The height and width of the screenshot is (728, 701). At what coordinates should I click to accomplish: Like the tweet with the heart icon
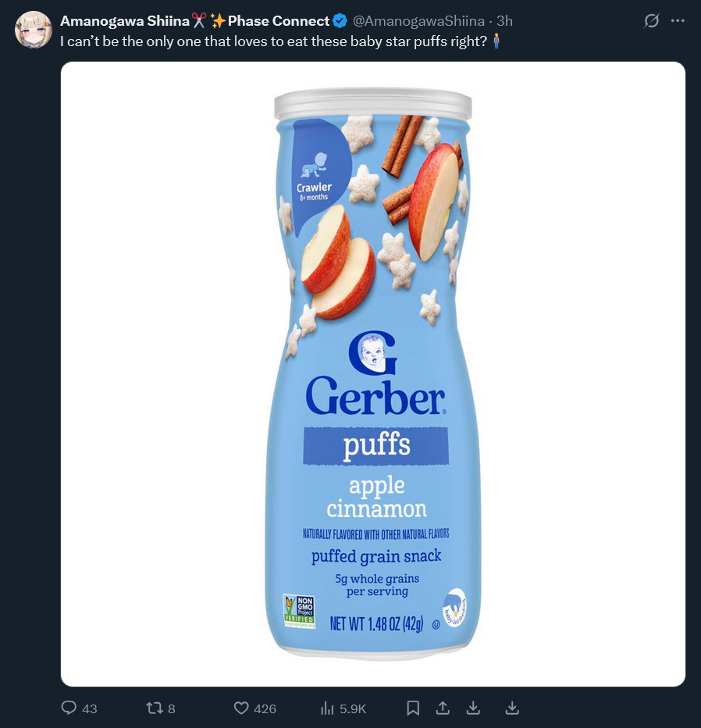pos(241,708)
